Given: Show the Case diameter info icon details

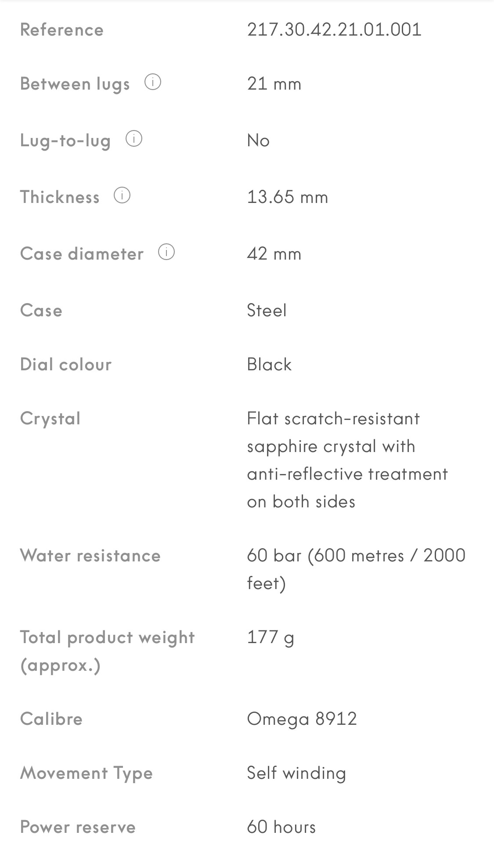Looking at the screenshot, I should pyautogui.click(x=166, y=252).
